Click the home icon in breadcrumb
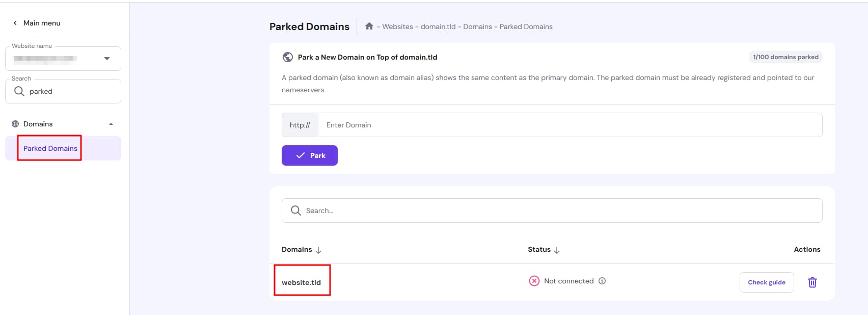This screenshot has height=315, width=868. pos(369,27)
